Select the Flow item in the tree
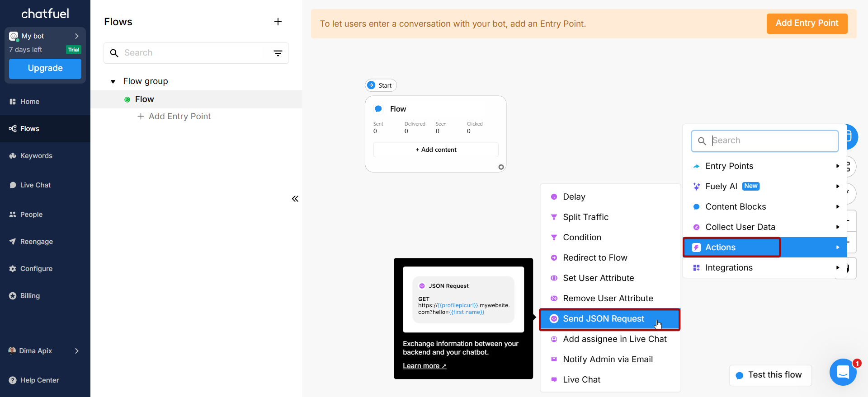The image size is (868, 397). point(196,99)
